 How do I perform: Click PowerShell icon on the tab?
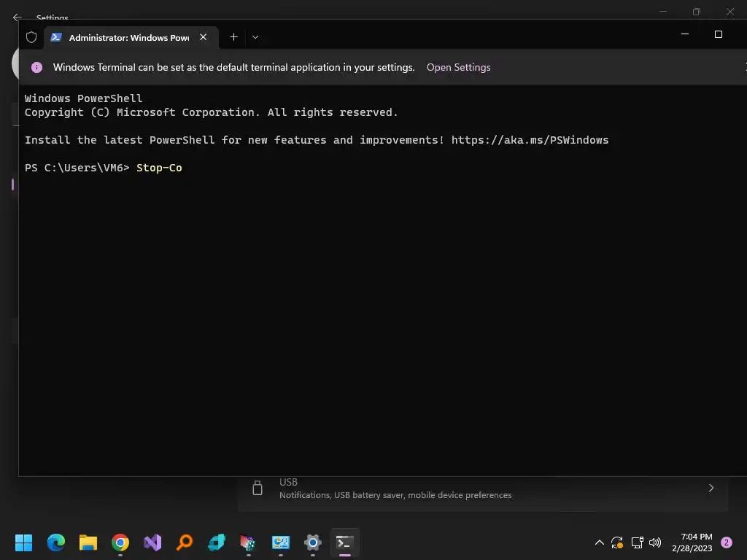56,37
